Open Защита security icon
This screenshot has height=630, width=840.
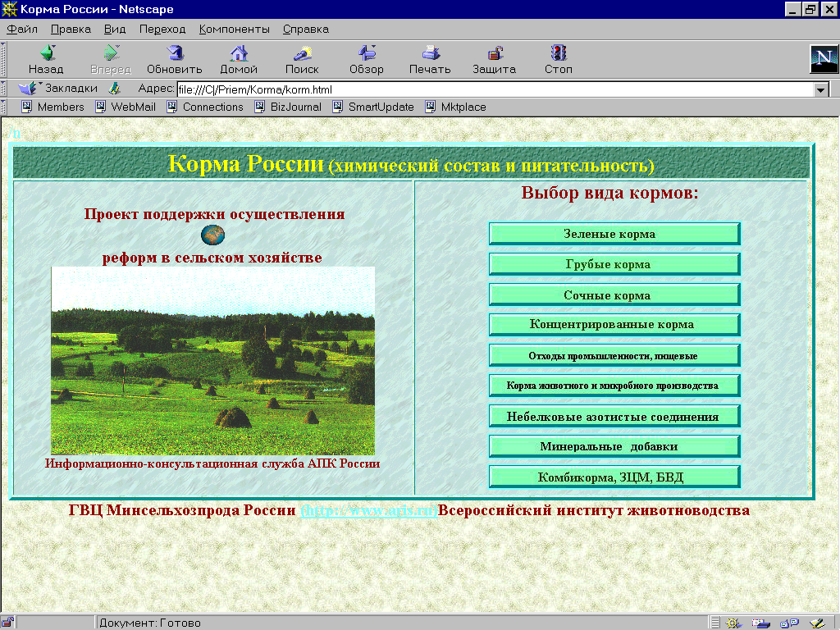coord(495,53)
